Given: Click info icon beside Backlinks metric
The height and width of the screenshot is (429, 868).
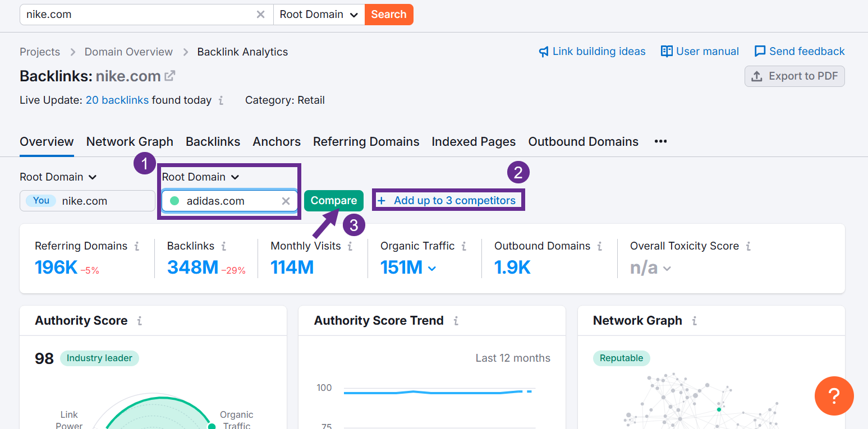Looking at the screenshot, I should pyautogui.click(x=223, y=246).
